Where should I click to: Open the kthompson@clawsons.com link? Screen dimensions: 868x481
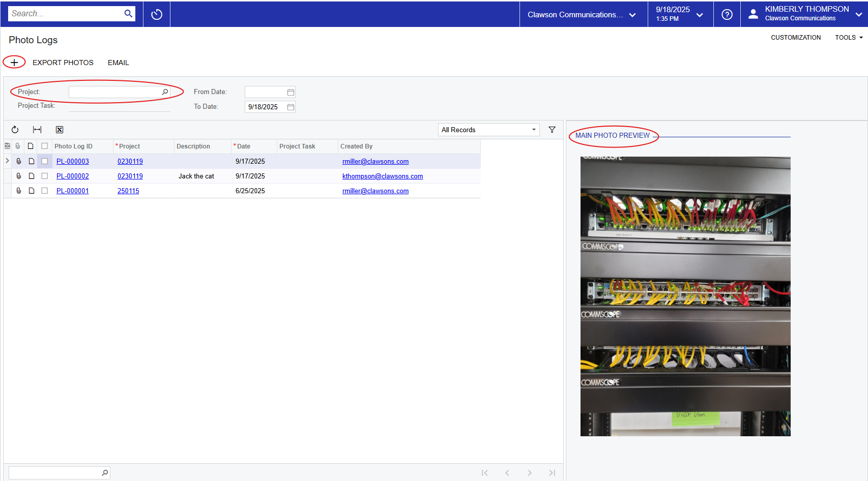click(x=383, y=176)
